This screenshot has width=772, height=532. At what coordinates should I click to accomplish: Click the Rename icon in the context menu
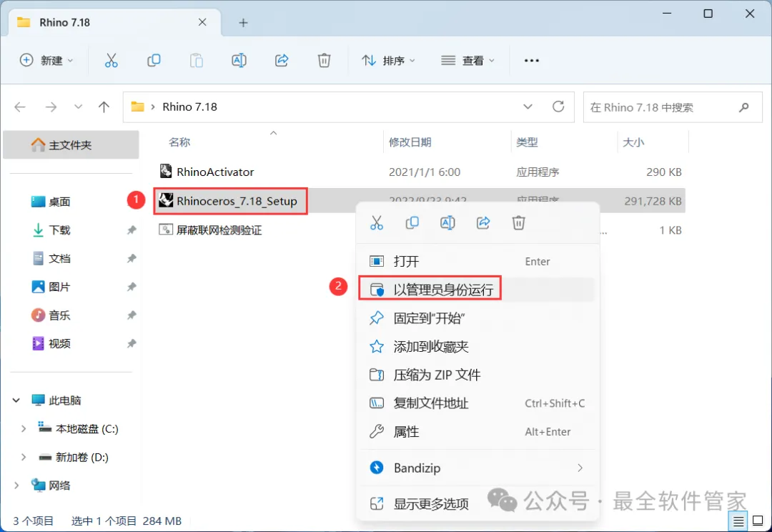(447, 223)
